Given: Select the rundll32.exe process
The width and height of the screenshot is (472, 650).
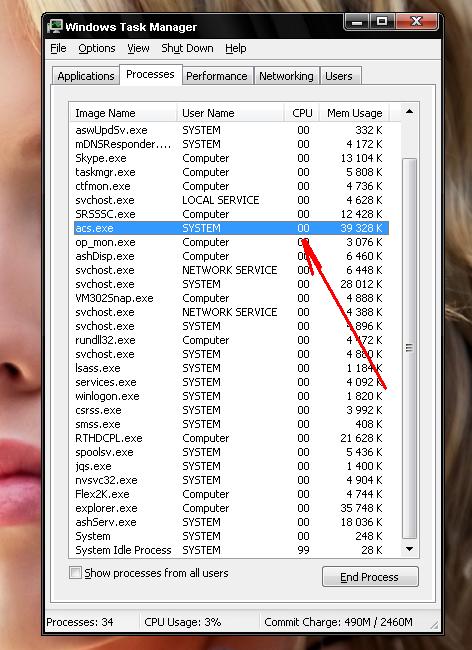Looking at the screenshot, I should pos(229,340).
